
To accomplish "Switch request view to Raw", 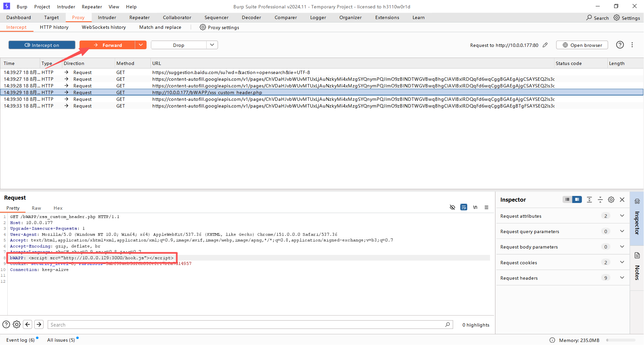I will pos(37,208).
